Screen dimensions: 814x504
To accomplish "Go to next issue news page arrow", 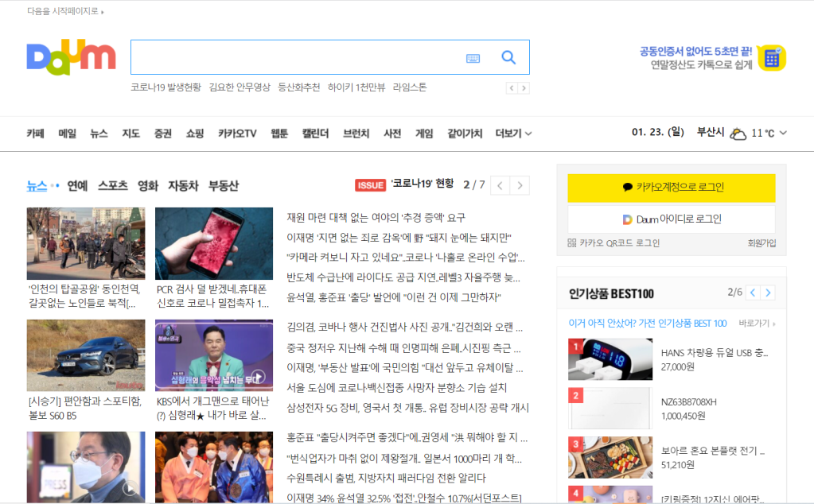I will [x=520, y=186].
